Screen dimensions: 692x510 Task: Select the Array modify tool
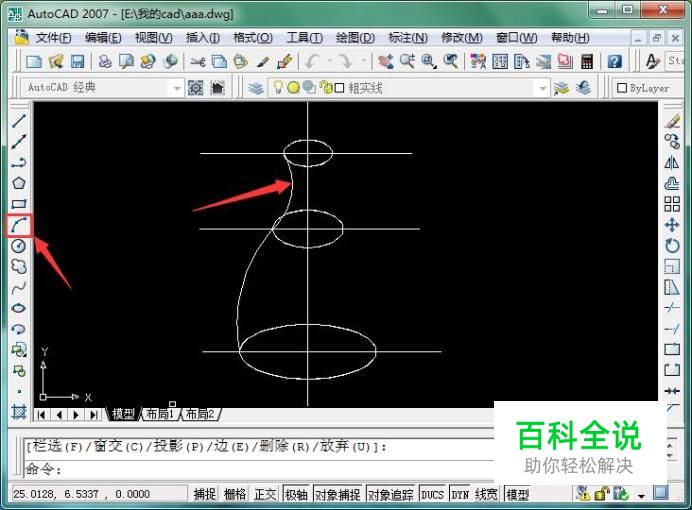pos(672,204)
